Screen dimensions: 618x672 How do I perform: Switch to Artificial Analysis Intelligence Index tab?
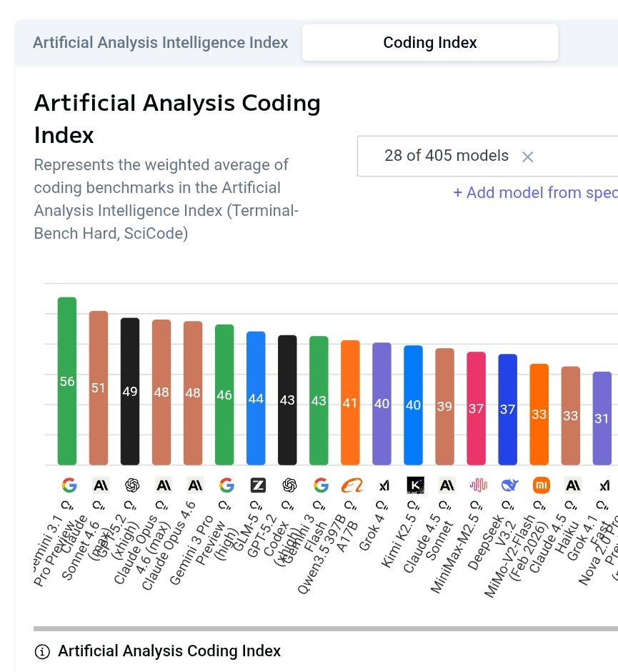tap(161, 42)
